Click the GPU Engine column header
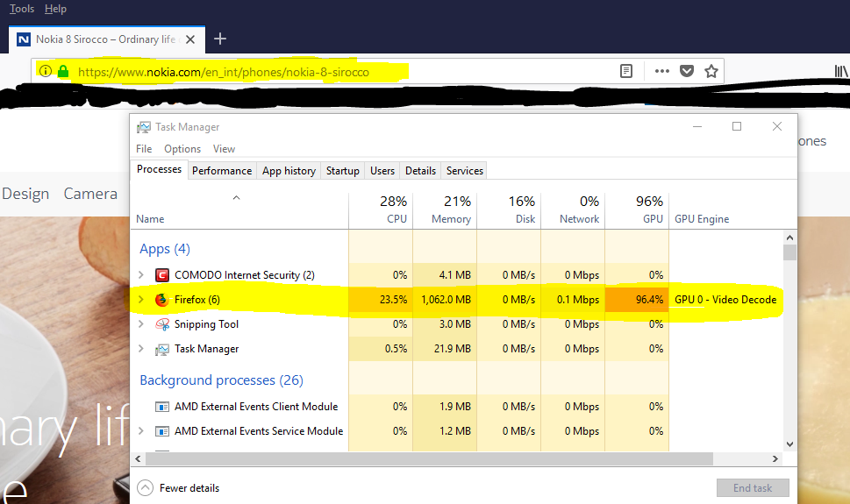The image size is (850, 504). click(x=702, y=219)
